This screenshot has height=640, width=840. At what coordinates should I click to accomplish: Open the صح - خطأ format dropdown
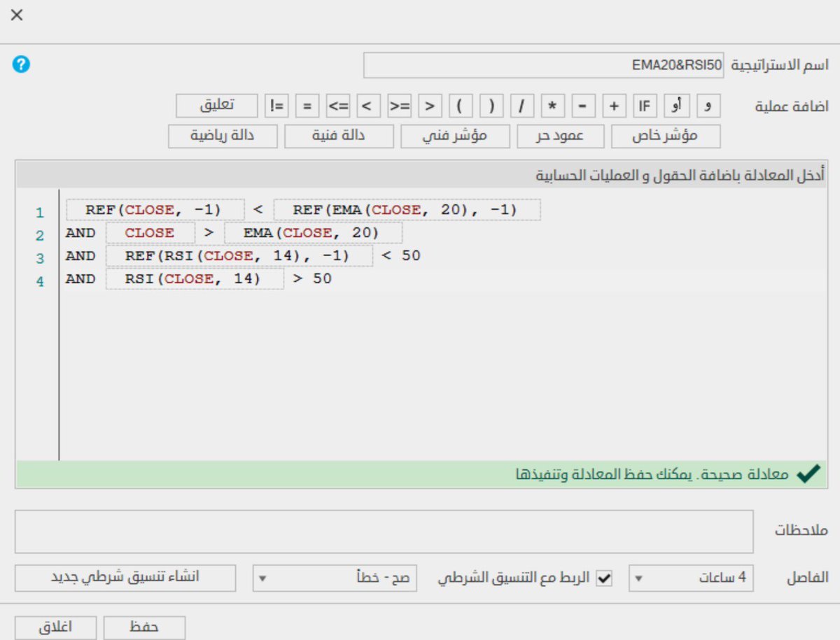pyautogui.click(x=335, y=578)
